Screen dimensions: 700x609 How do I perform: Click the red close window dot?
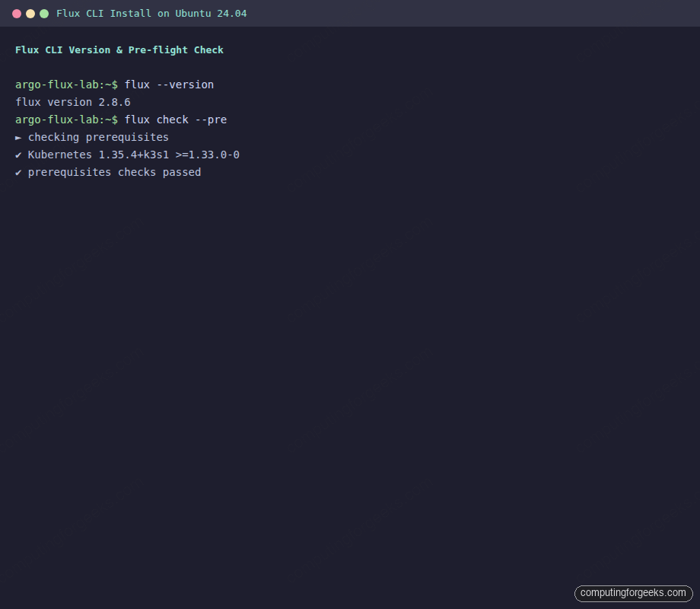tap(17, 14)
